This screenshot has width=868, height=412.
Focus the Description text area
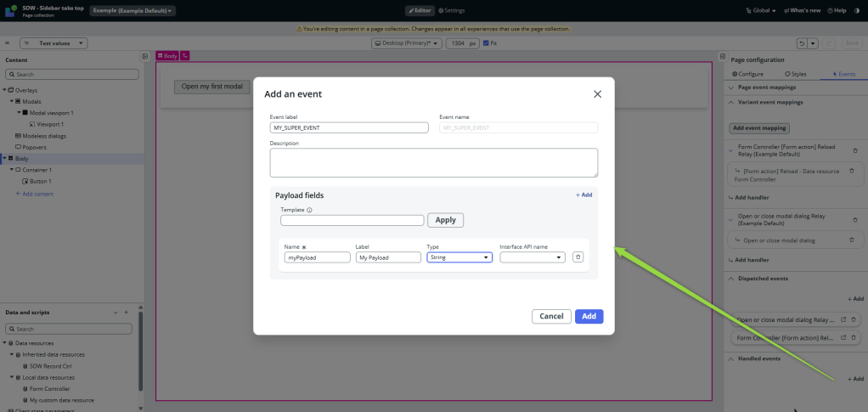[x=434, y=162]
